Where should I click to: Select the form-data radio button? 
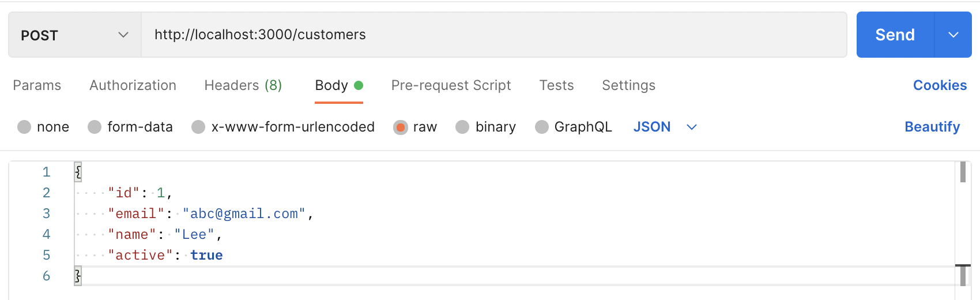click(95, 127)
